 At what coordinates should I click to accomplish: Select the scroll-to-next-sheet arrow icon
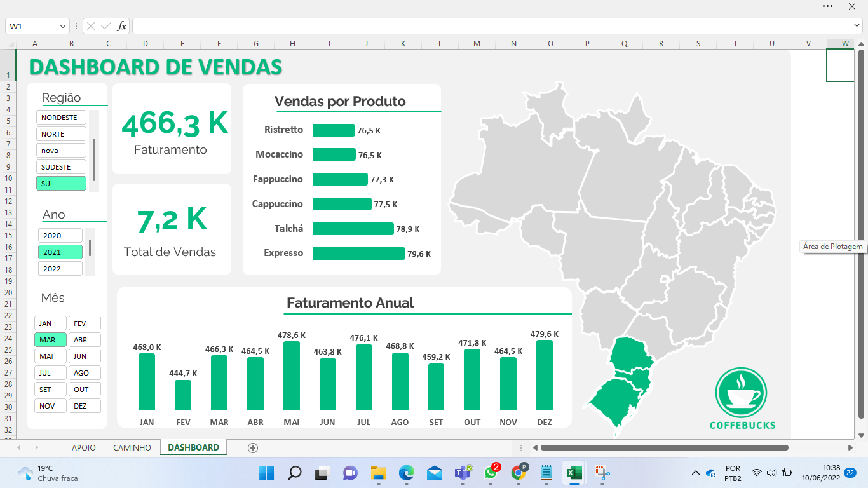tap(36, 448)
